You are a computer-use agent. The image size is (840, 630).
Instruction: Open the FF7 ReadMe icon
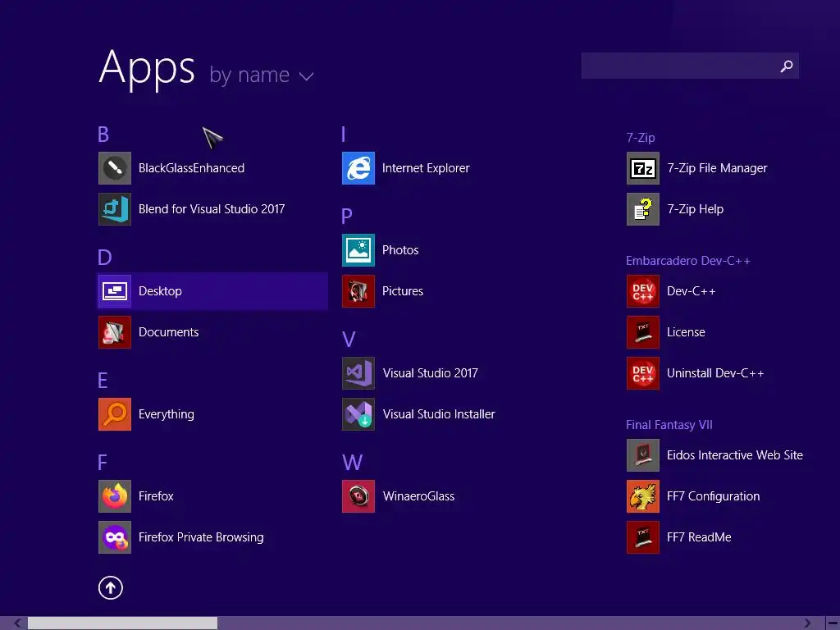click(x=643, y=537)
